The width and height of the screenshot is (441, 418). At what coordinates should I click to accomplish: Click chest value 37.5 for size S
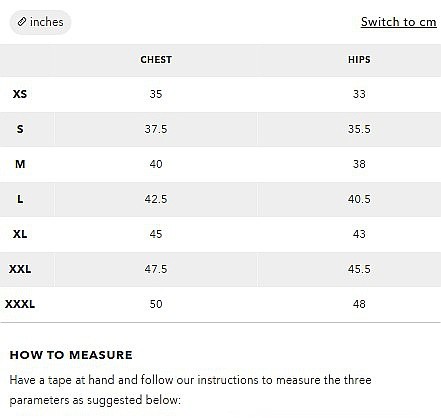156,129
